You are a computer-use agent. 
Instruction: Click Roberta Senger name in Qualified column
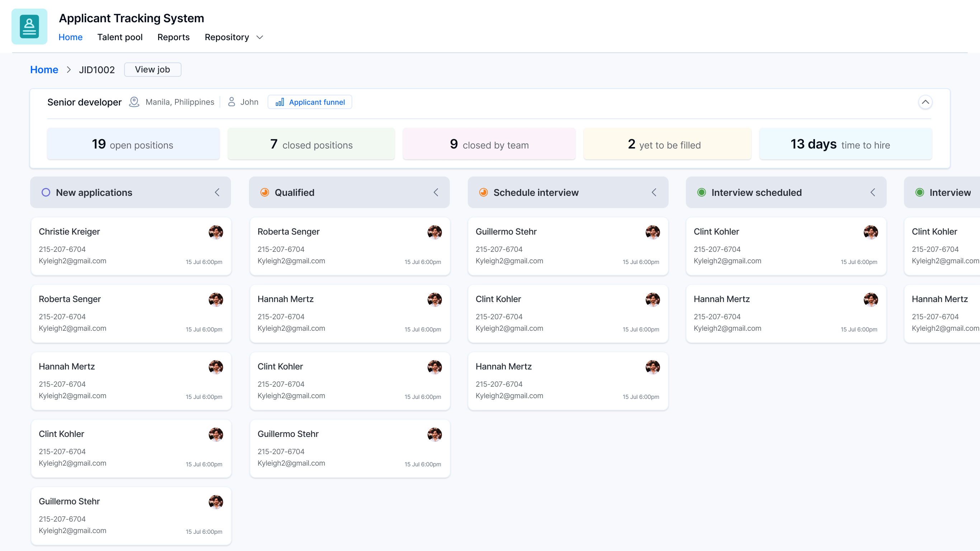[x=288, y=232]
